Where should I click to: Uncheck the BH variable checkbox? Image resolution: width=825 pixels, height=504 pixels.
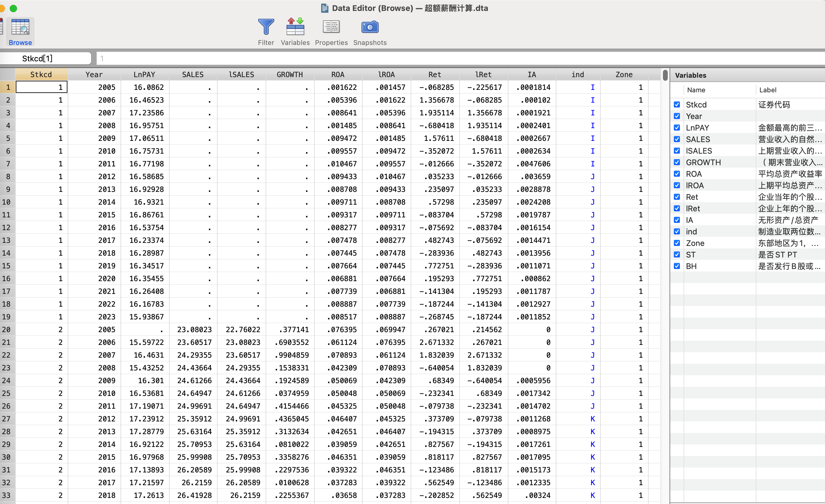click(677, 266)
